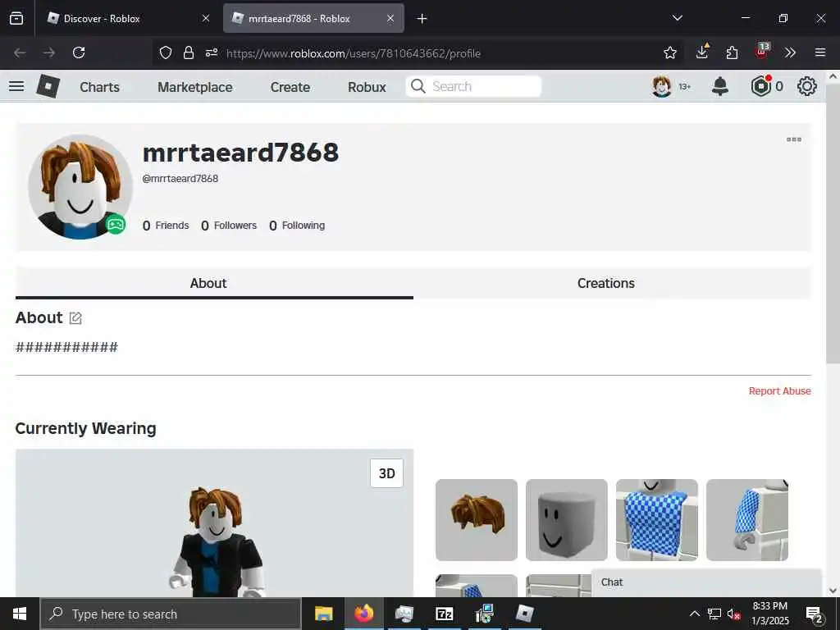Open profile three-dots options menu
This screenshot has width=840, height=630.
tap(794, 139)
